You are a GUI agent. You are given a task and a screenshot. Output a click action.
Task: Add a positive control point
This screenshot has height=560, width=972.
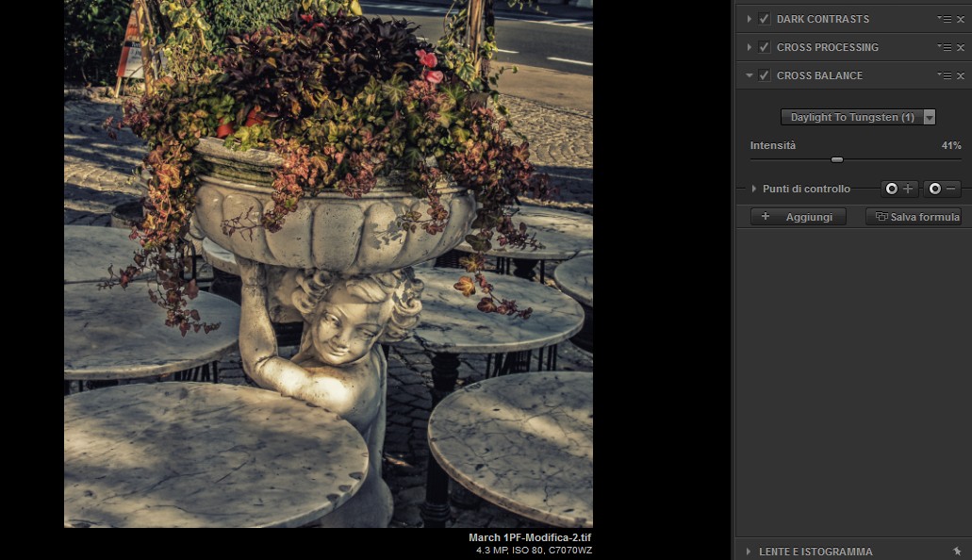coord(899,189)
